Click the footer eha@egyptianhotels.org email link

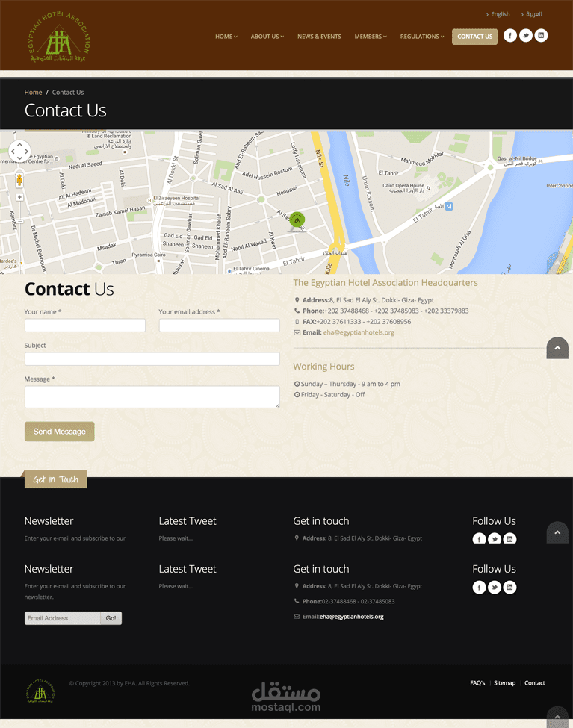tap(351, 617)
